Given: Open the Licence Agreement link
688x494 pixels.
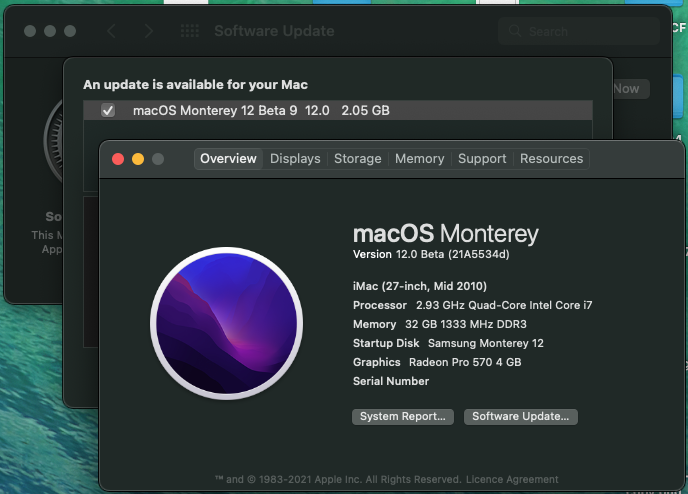Looking at the screenshot, I should coord(512,480).
